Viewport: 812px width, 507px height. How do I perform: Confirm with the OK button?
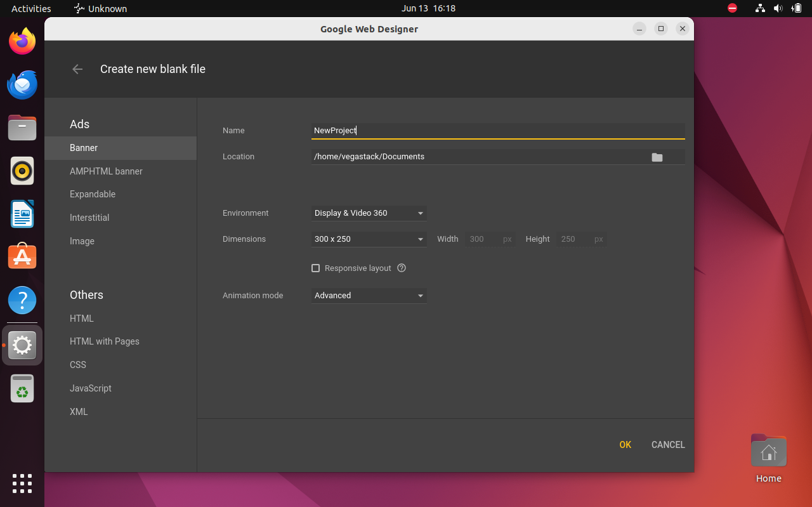[x=625, y=445]
